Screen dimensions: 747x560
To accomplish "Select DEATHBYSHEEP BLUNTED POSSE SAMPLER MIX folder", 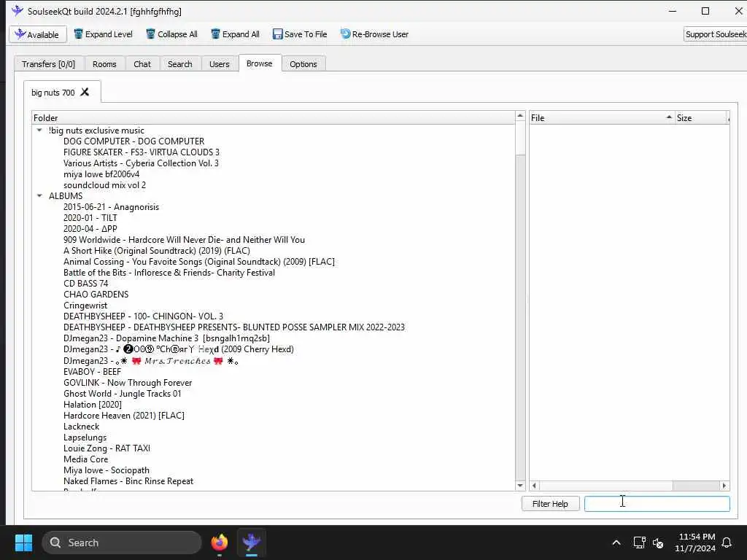I will pos(234,327).
